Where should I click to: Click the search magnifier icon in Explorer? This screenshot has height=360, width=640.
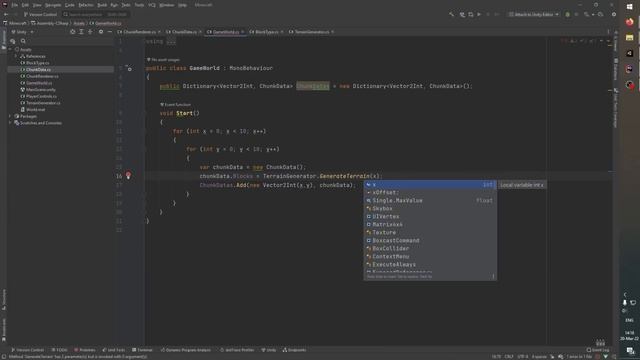tap(23, 41)
